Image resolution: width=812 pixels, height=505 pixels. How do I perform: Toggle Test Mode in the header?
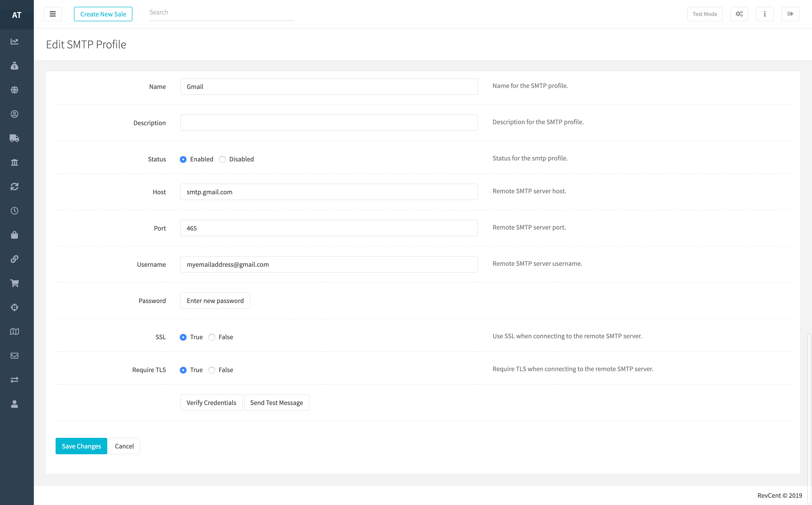tap(704, 14)
